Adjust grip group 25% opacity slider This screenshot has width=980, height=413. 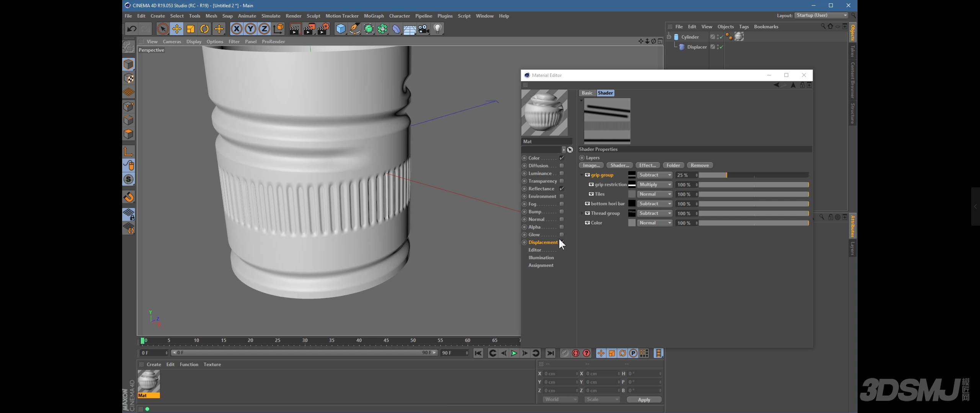(x=754, y=175)
